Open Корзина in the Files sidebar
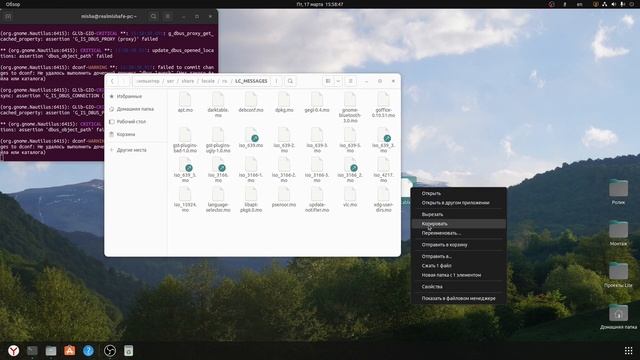This screenshot has width=640, height=360. 136,134
